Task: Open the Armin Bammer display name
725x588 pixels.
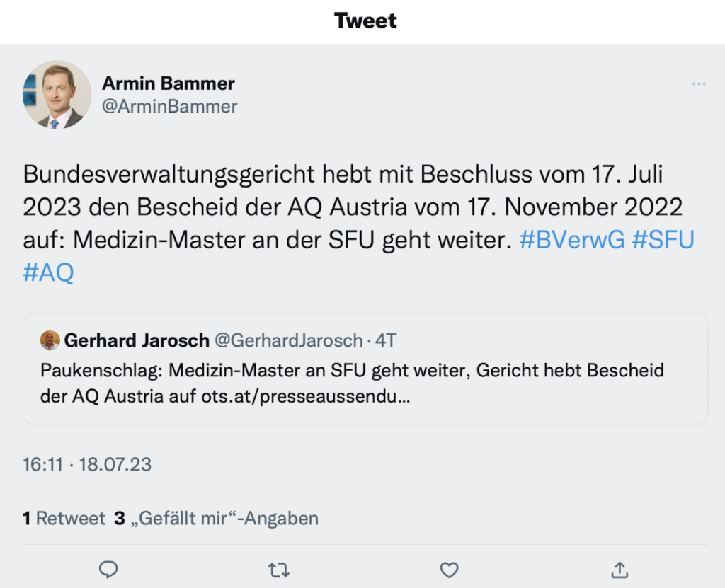Action: point(169,83)
